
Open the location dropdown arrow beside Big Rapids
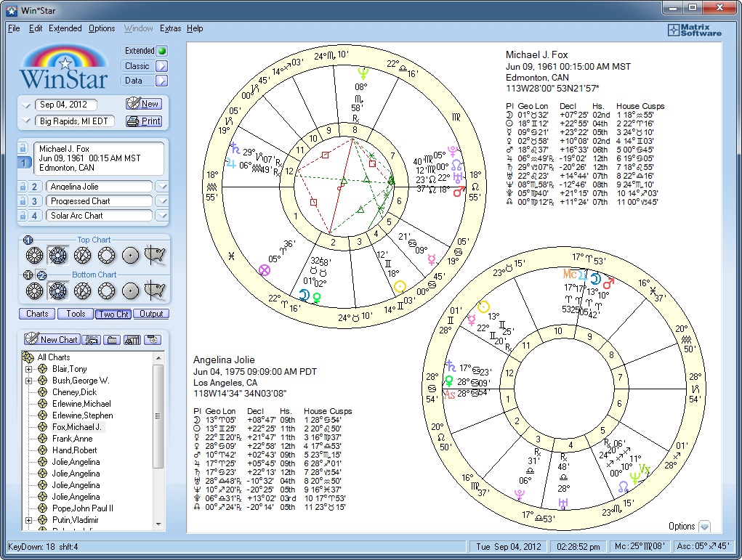[x=26, y=121]
